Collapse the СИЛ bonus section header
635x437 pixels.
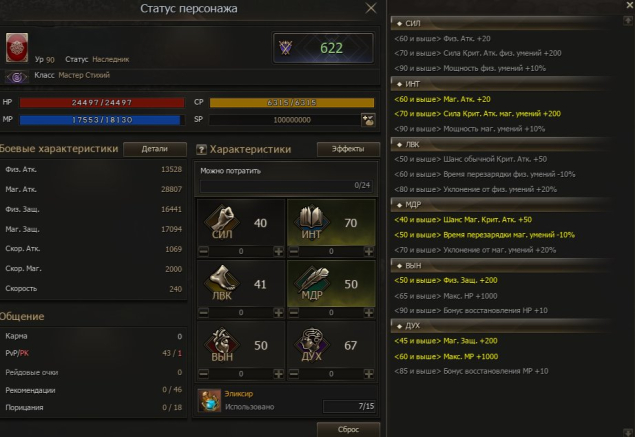[x=501, y=23]
